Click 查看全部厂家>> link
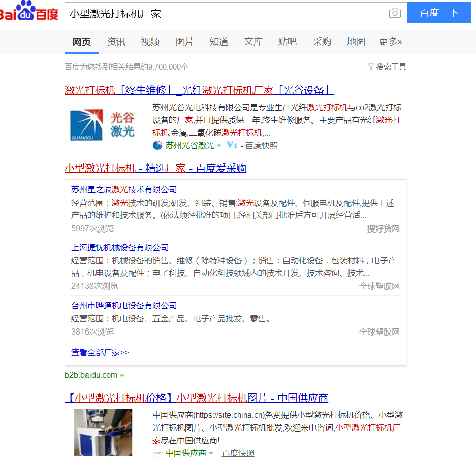Viewport: 476px width, 463px height. 100,352
